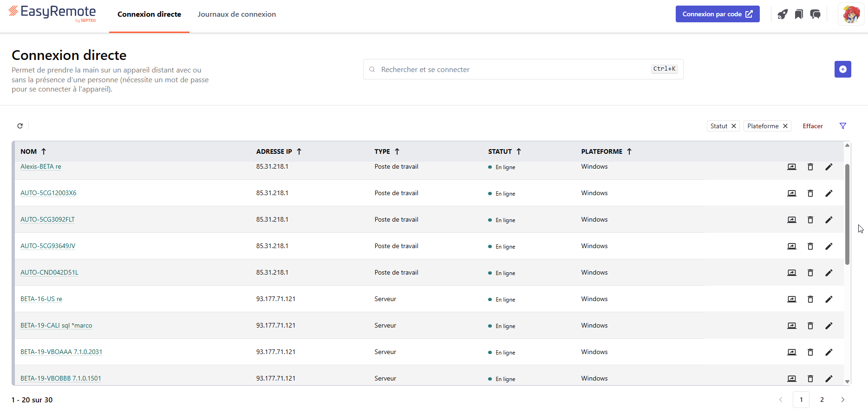The height and width of the screenshot is (414, 868).
Task: Edit device AUTO-5CG3092FLT
Action: click(829, 220)
